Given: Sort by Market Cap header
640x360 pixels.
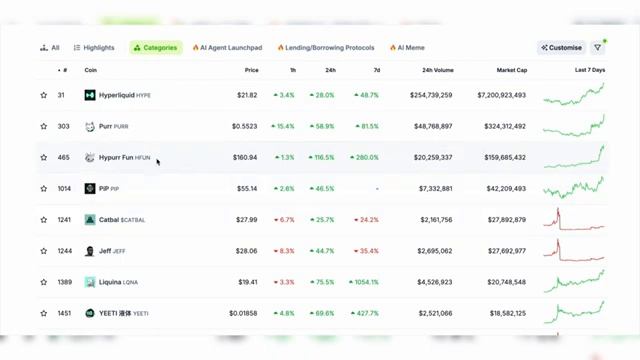Looking at the screenshot, I should tap(511, 70).
